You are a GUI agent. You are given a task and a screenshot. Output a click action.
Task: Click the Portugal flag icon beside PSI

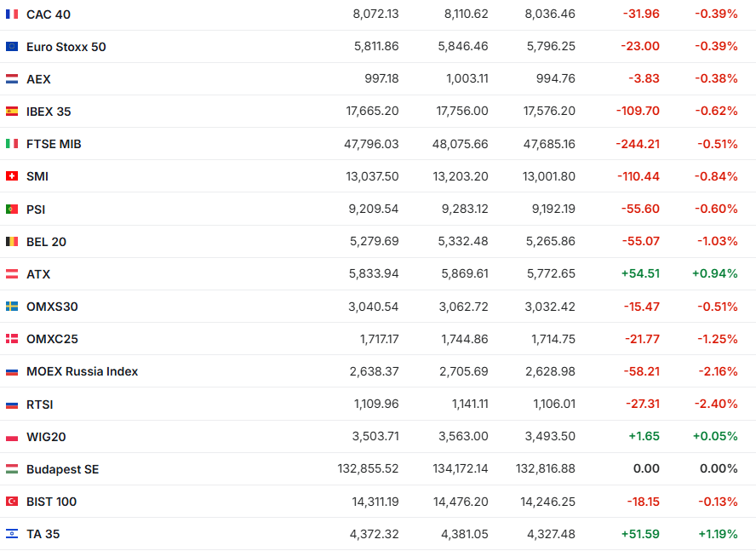(x=12, y=209)
